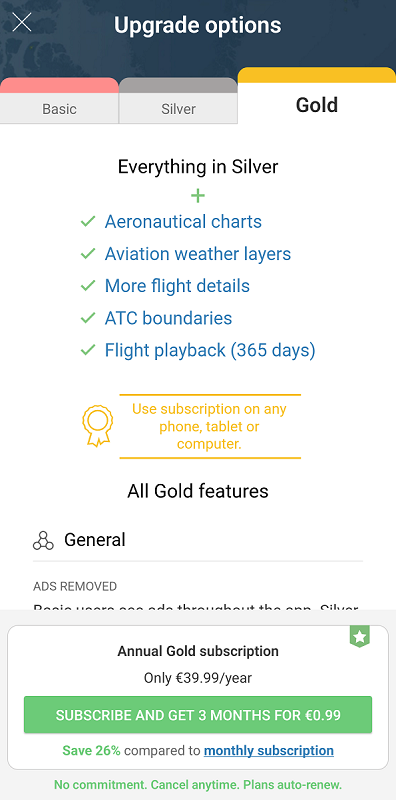
Task: Select the Gold tab
Action: tap(317, 96)
